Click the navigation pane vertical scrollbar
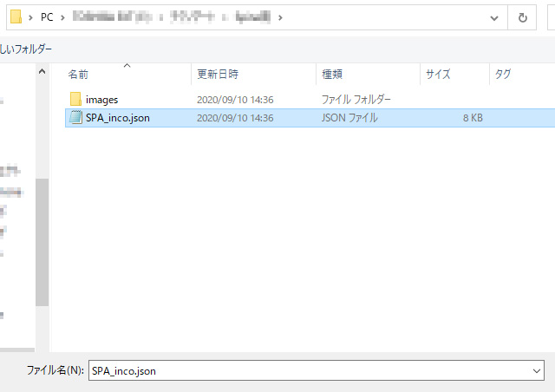Viewport: 555px width, 392px height. [x=42, y=241]
